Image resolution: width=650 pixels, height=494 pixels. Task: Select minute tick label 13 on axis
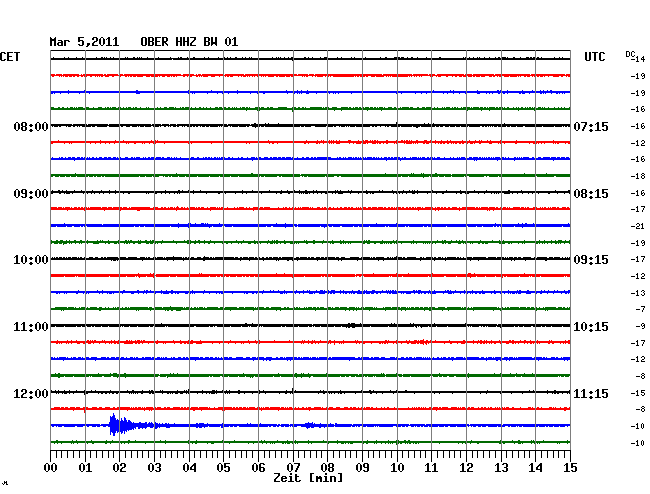(x=501, y=467)
